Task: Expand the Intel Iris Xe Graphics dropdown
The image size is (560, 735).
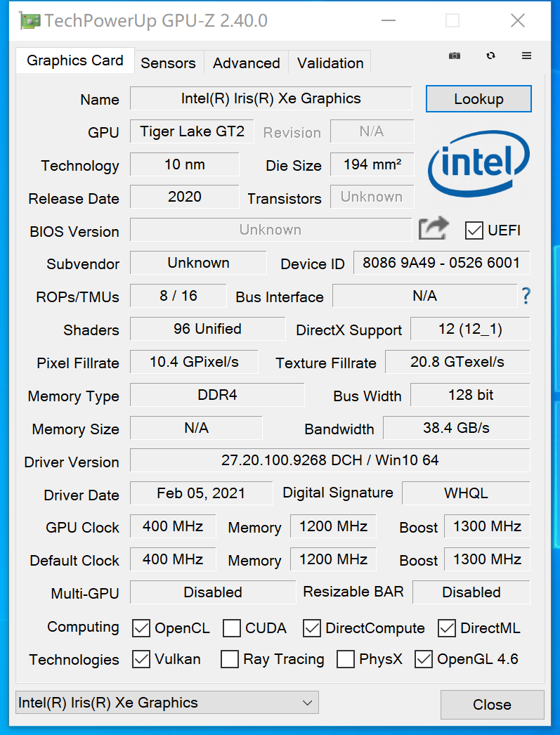Action: pos(307,703)
